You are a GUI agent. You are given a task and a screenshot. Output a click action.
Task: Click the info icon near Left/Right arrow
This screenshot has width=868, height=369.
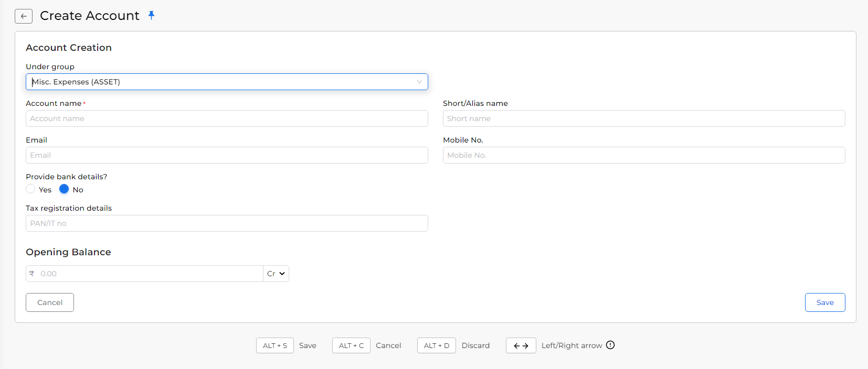click(610, 345)
